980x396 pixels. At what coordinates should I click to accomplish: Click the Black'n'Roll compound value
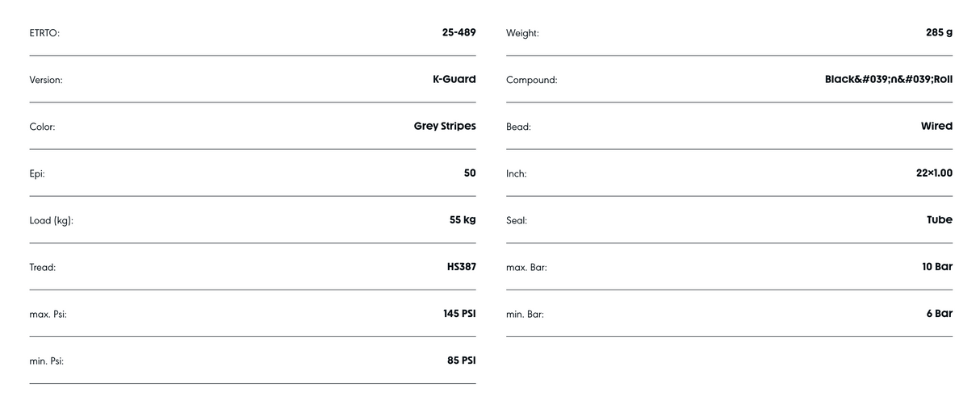[889, 80]
